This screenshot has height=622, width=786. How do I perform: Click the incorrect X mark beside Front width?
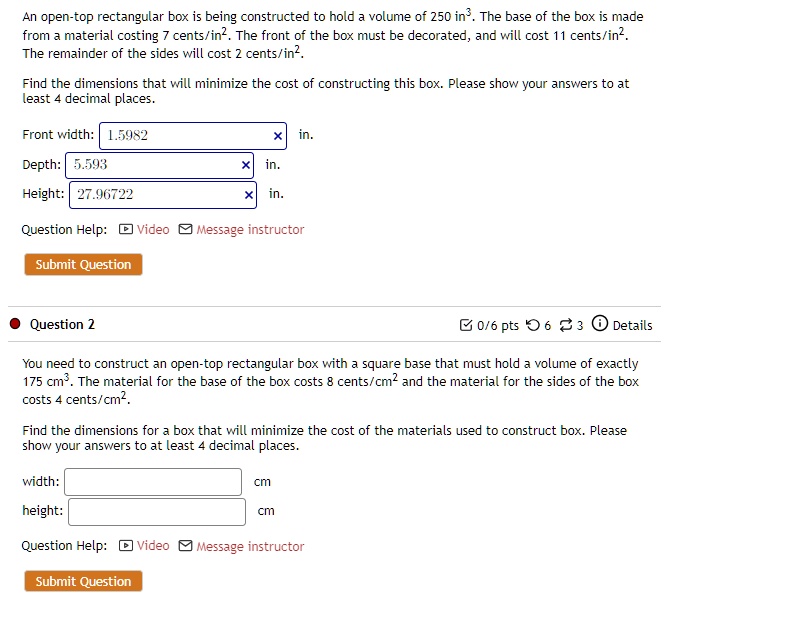[277, 136]
